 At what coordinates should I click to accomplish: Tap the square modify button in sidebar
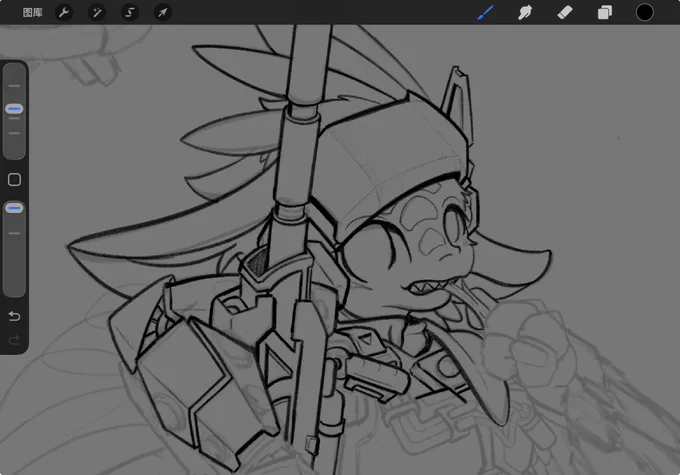14,180
